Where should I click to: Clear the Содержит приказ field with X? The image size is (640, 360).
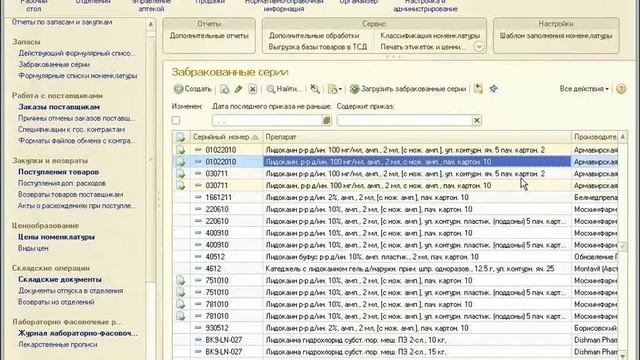point(477,120)
